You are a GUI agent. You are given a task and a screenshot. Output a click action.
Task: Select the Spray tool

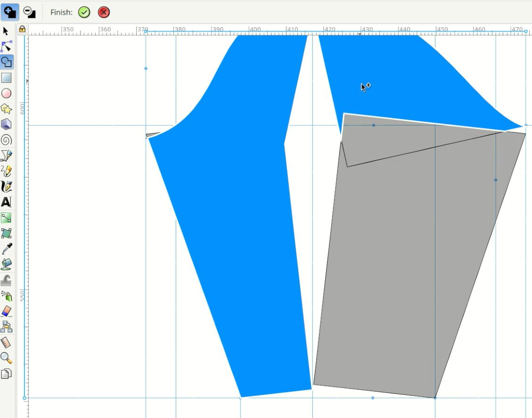(x=7, y=296)
